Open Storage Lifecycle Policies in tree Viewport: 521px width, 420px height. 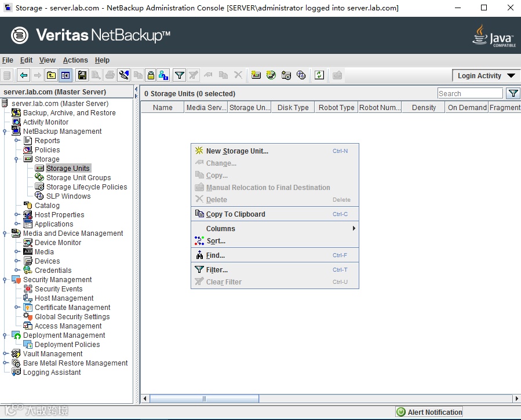pyautogui.click(x=86, y=187)
